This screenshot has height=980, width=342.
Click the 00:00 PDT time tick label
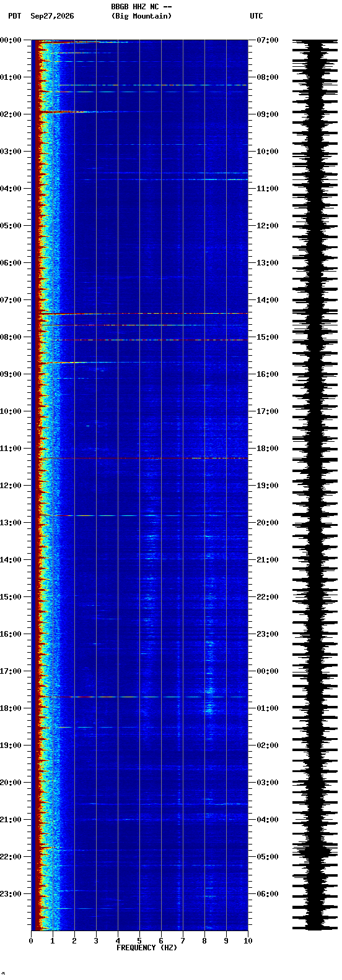[x=11, y=40]
